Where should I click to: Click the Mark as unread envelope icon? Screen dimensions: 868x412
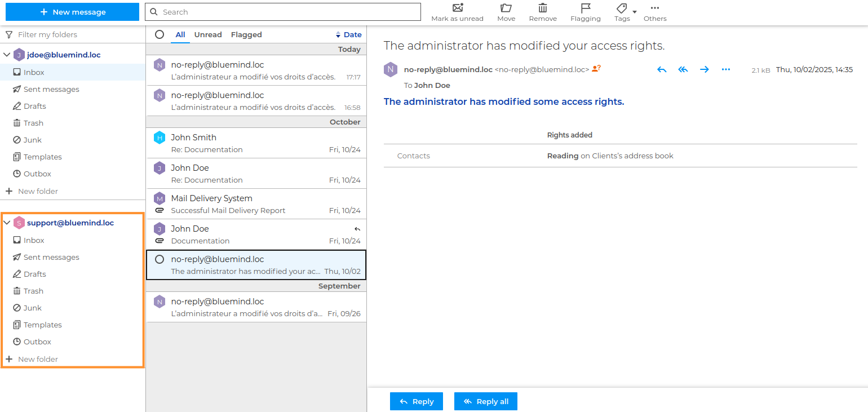[457, 8]
